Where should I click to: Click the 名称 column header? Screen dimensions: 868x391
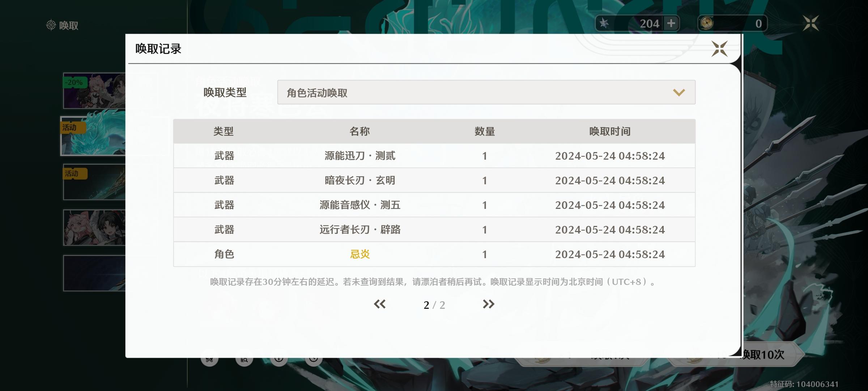[359, 131]
